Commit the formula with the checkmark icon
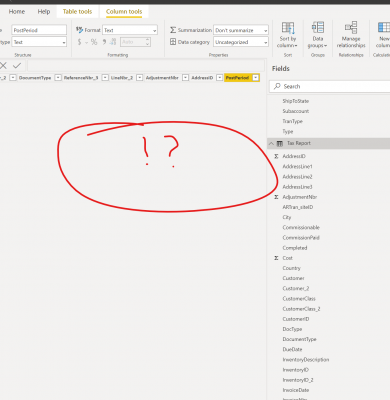This screenshot has width=390, height=400. [17, 66]
